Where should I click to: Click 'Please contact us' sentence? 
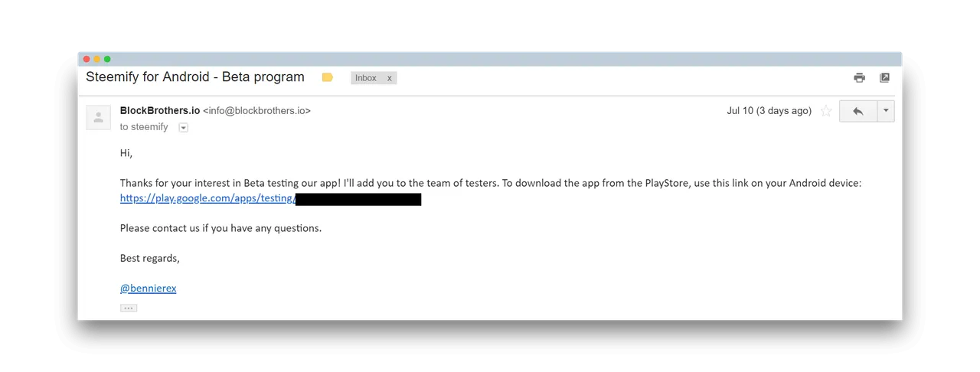tap(220, 228)
